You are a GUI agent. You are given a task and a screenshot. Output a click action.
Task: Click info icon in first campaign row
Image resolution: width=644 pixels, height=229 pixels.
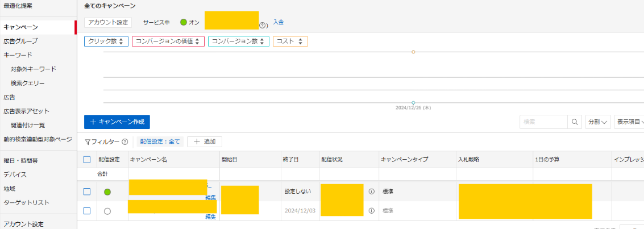pos(372,191)
